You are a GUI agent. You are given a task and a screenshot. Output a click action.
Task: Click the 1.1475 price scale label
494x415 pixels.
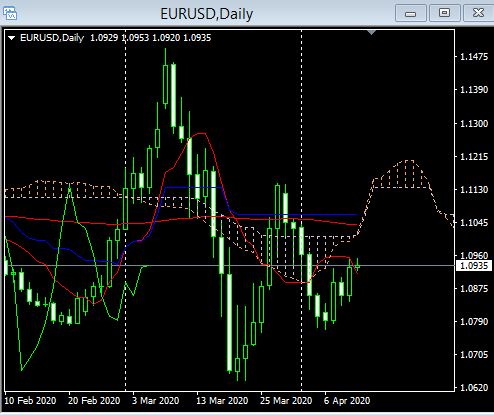point(474,57)
